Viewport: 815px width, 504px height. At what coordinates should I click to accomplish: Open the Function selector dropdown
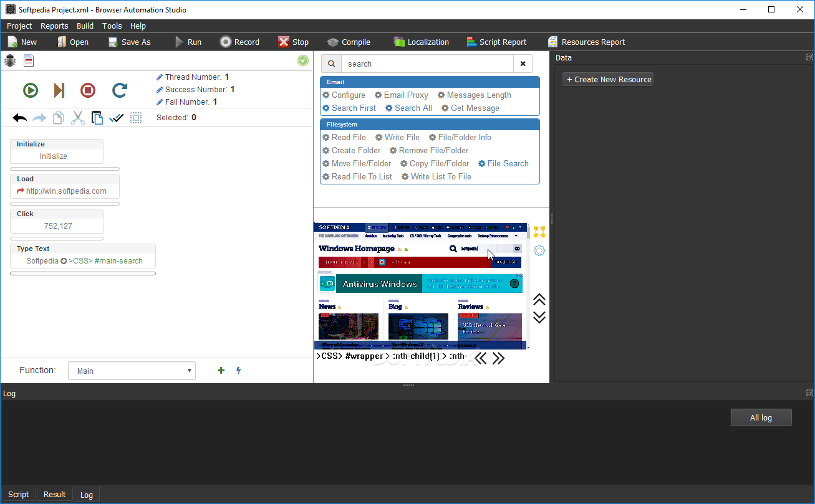pyautogui.click(x=132, y=370)
